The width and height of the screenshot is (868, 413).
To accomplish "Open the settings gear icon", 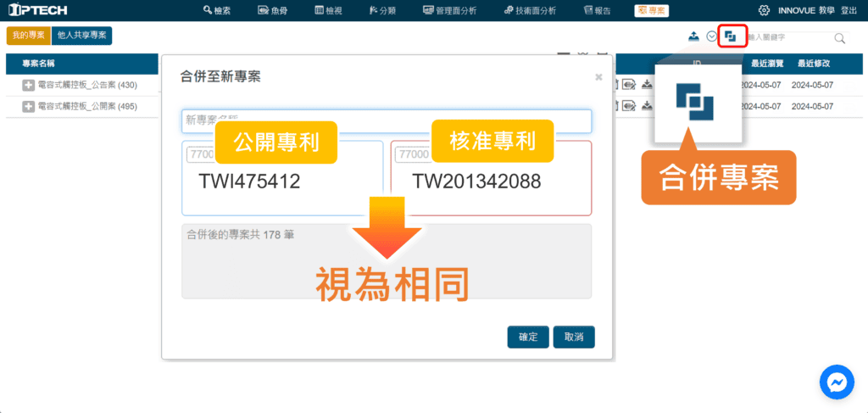I will point(764,10).
